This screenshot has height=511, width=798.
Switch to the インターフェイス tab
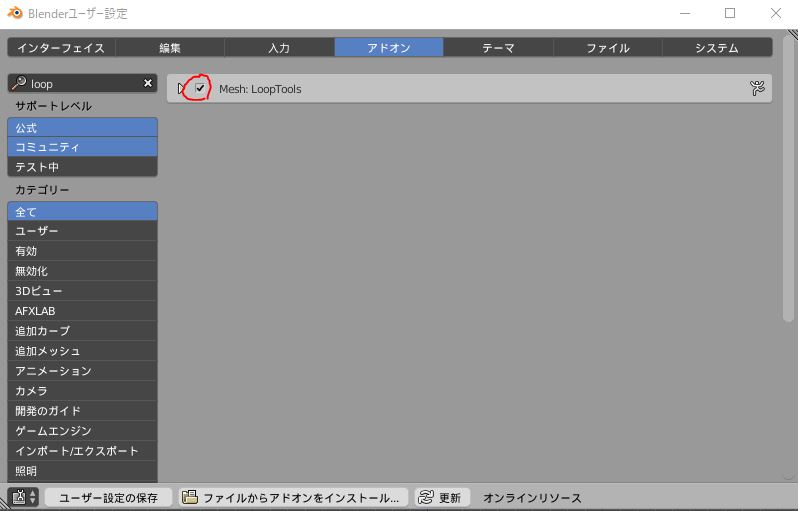pos(61,48)
